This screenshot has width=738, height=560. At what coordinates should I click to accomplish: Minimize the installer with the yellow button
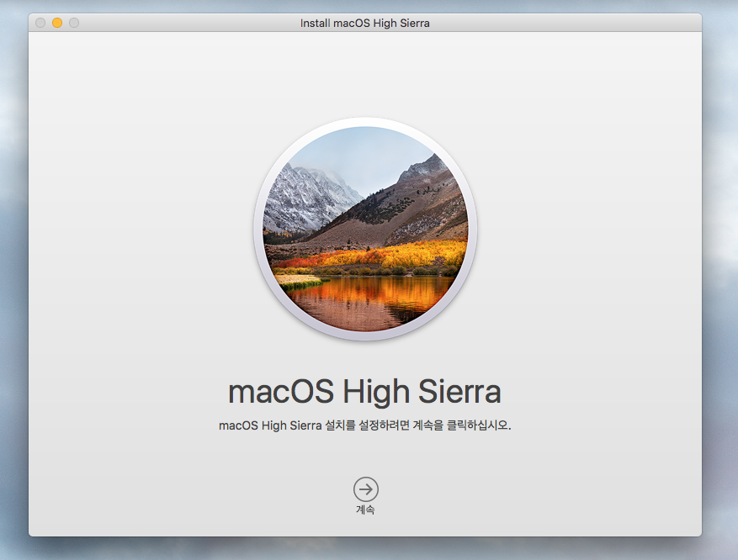click(x=57, y=23)
